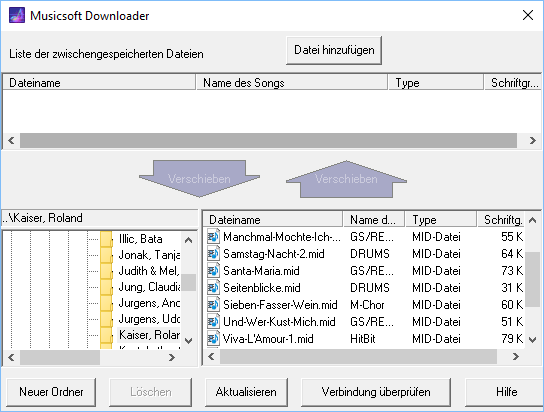This screenshot has height=412, width=544.
Task: Select file Und-Wer-Kust-Mich.mid
Action: coord(279,322)
